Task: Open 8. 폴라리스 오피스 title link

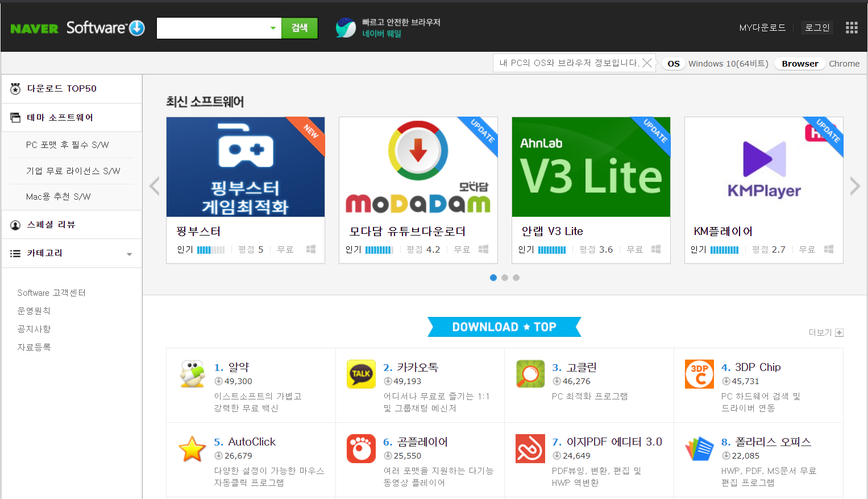Action: [766, 442]
